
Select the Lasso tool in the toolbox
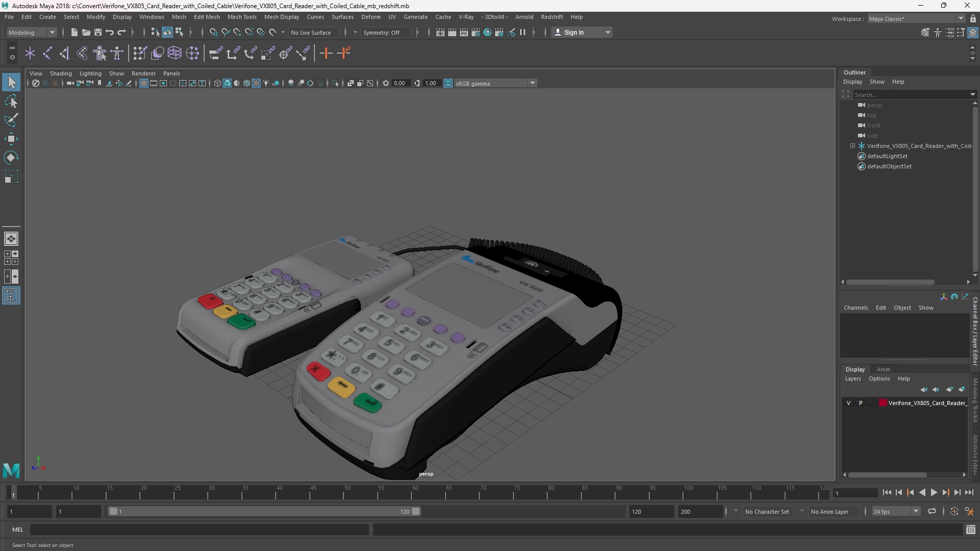coord(11,101)
